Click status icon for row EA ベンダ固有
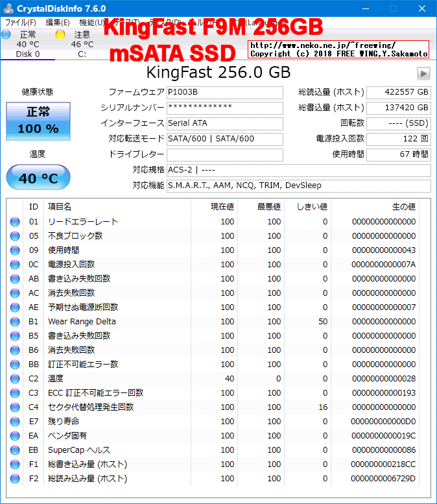Screen dimensions: 437x504 [15, 435]
